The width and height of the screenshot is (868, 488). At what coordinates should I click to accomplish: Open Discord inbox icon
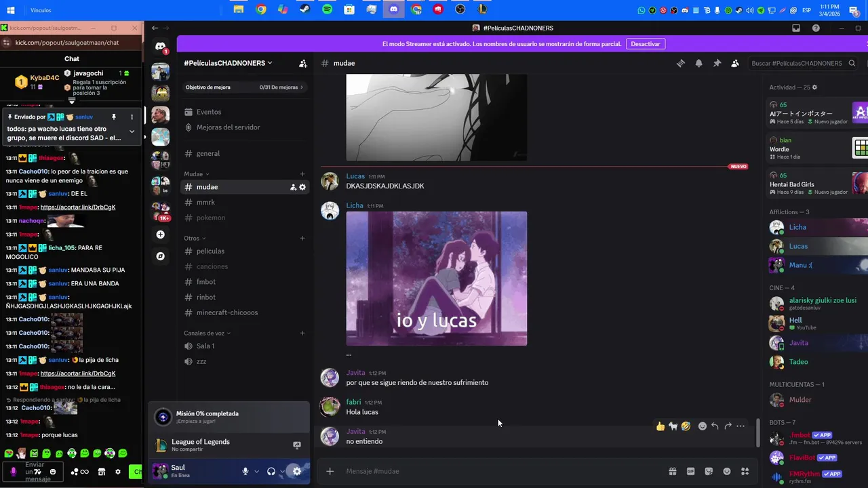[x=796, y=28]
